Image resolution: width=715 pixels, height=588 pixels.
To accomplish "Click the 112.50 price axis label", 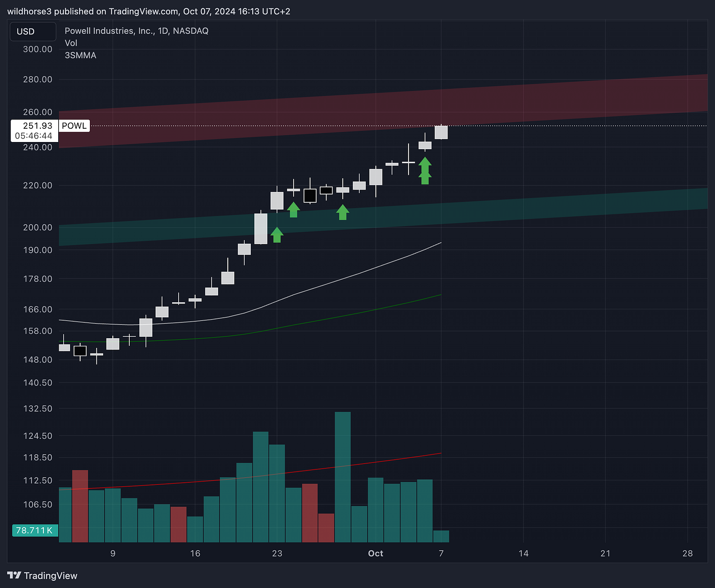I will 38,480.
